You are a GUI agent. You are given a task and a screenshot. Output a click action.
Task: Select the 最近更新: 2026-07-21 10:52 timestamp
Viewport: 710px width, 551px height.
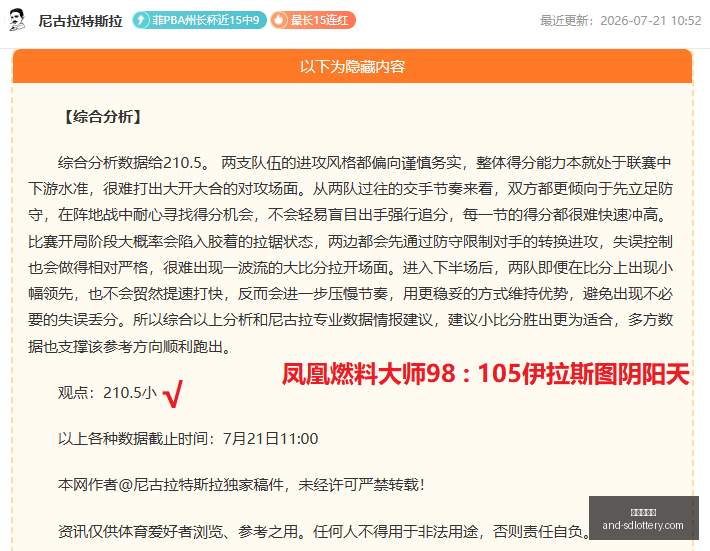[x=620, y=21]
